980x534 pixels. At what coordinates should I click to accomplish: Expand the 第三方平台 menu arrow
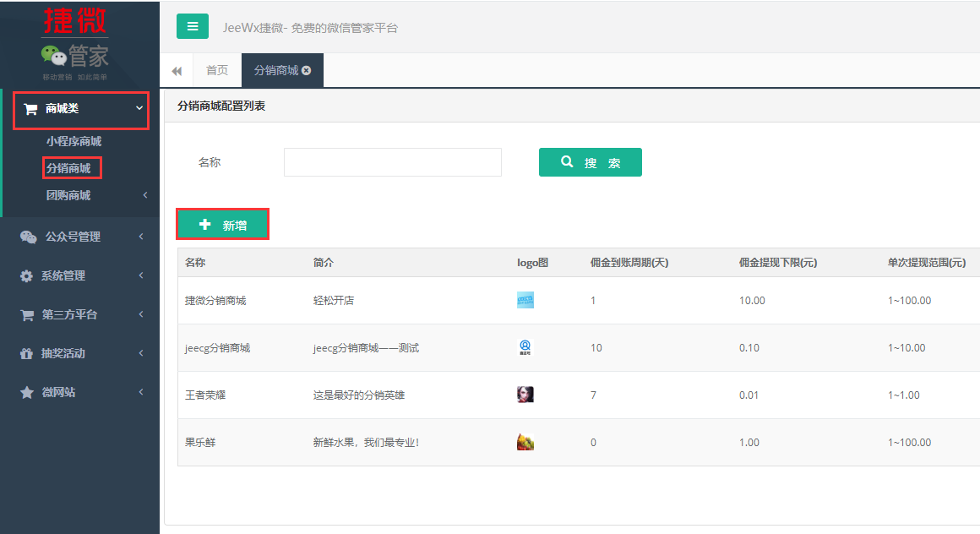click(x=140, y=314)
